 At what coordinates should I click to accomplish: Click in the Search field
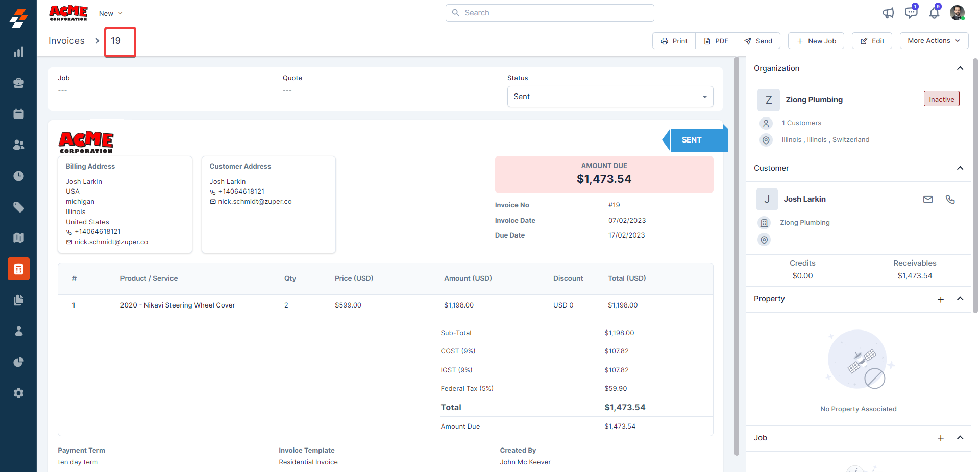pyautogui.click(x=550, y=13)
